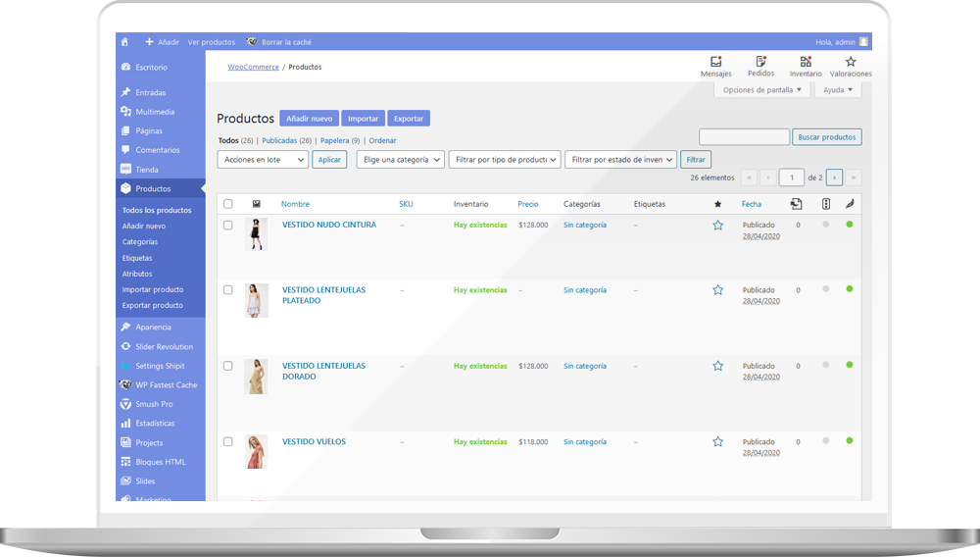The image size is (980, 557).
Task: Tick VESTIDO LENTEJUELAS DORADO checkbox
Action: [228, 366]
